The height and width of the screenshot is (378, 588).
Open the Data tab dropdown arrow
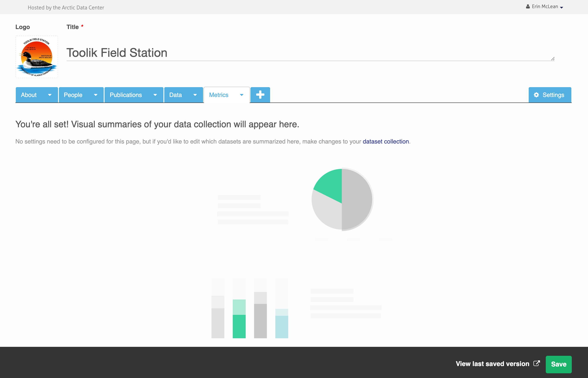(x=195, y=95)
